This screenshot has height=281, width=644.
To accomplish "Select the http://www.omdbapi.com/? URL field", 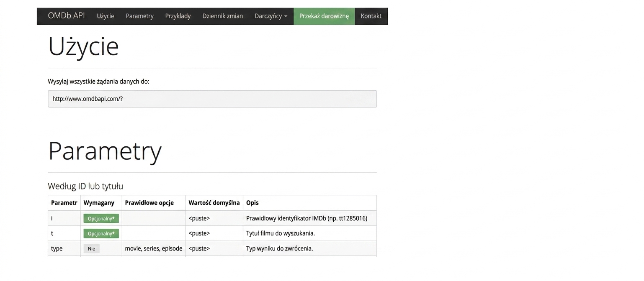I will point(212,99).
